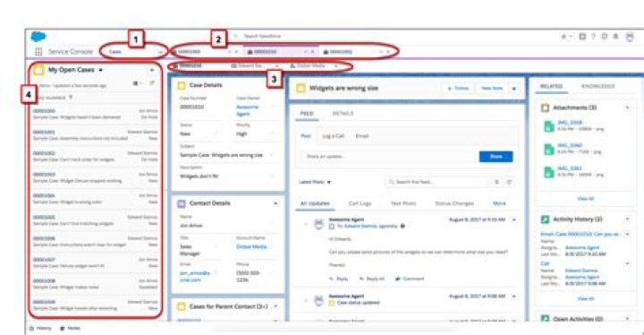
Task: Select the RELATED tab
Action: point(551,86)
